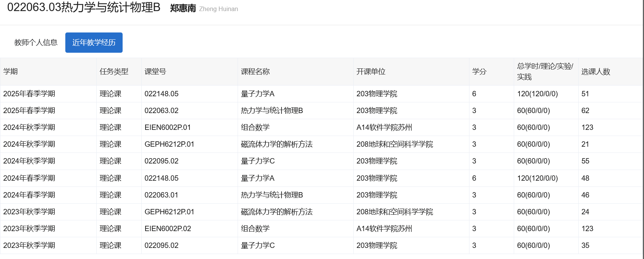This screenshot has width=644, height=259.
Task: Click the enrollment count 51 cell
Action: coord(585,94)
